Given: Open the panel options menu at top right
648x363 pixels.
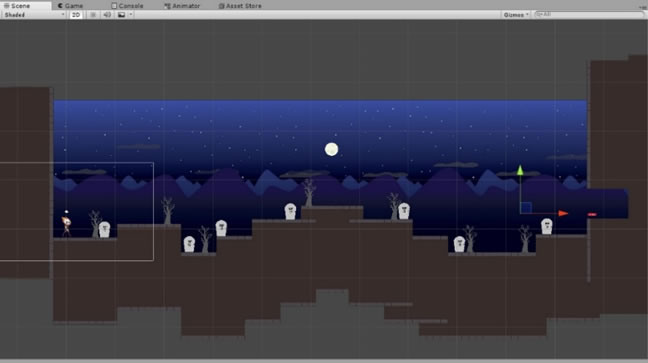Looking at the screenshot, I should (643, 6).
